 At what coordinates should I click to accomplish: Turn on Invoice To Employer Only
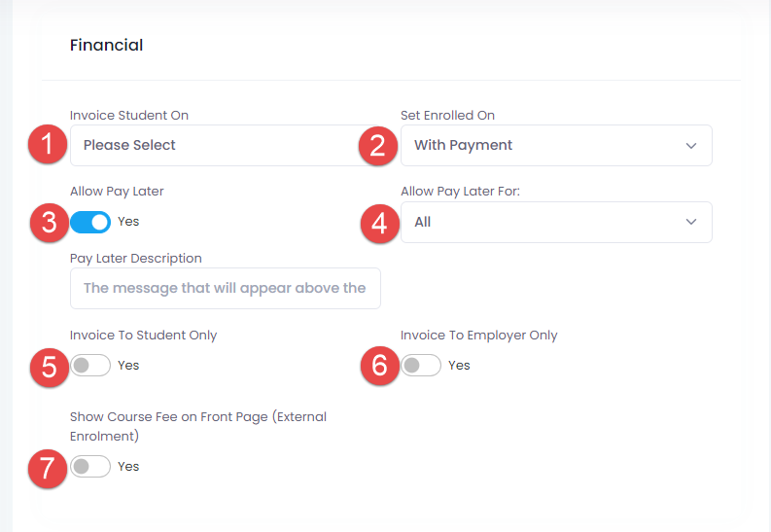[421, 366]
